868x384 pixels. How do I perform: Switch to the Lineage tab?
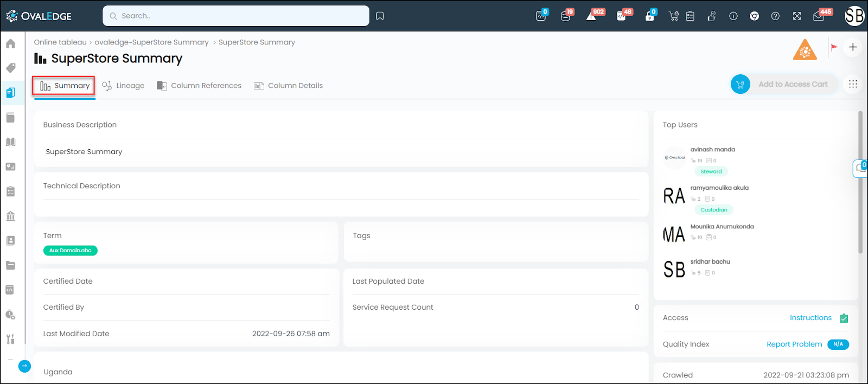[x=123, y=86]
